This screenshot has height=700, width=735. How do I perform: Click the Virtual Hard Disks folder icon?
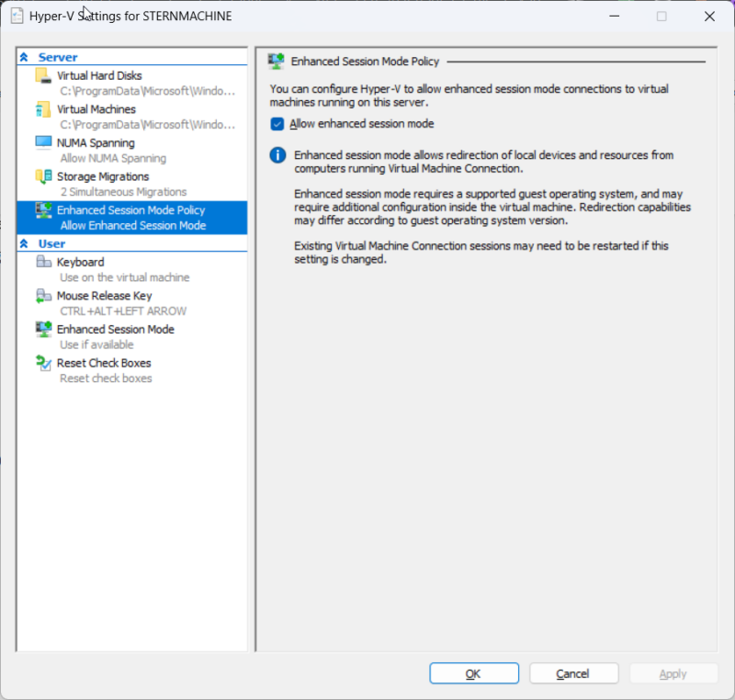(x=43, y=75)
